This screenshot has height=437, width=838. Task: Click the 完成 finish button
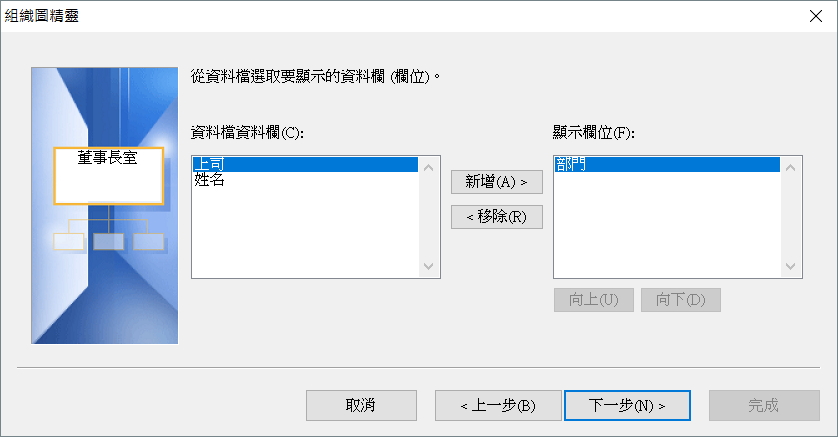point(764,405)
